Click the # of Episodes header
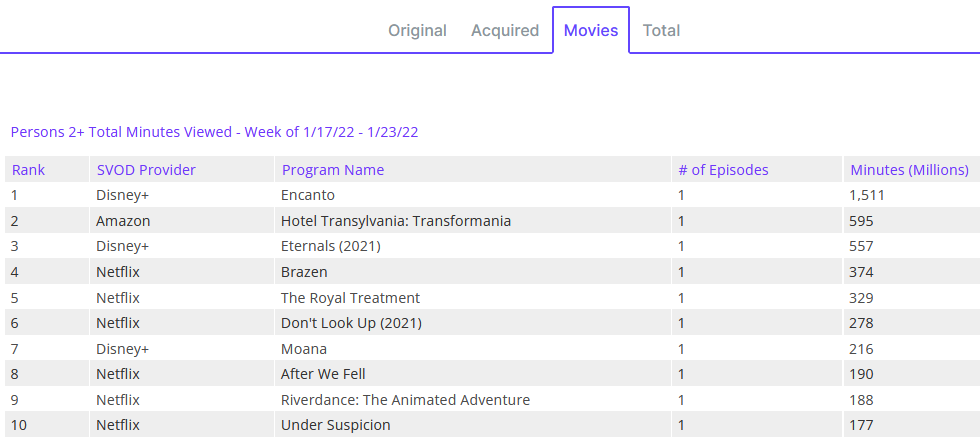The width and height of the screenshot is (980, 448). pos(723,170)
